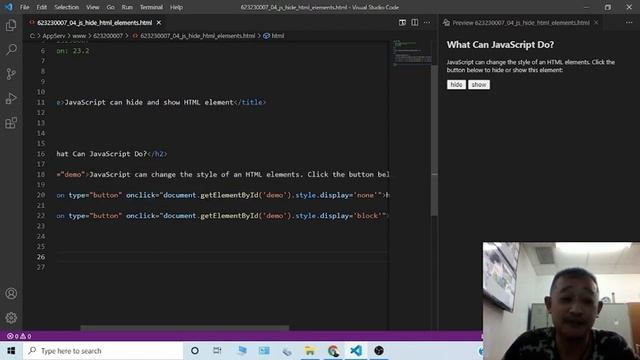
Task: Open preview pane More Actions ellipsis
Action: click(x=629, y=22)
